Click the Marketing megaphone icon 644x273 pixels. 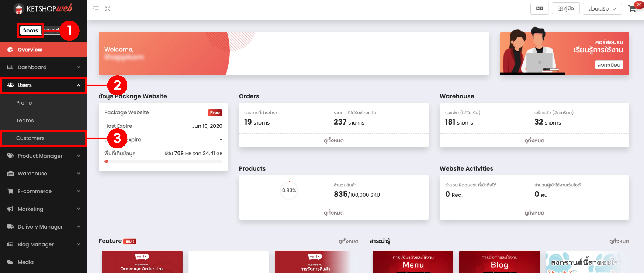pos(10,209)
